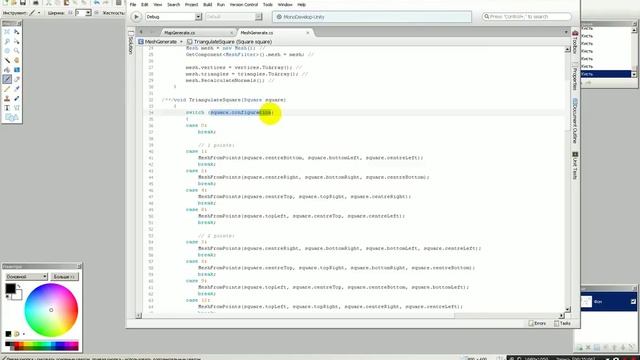Select the Magic Wand tool
Screen dimensions: 640x360
click(x=7, y=60)
